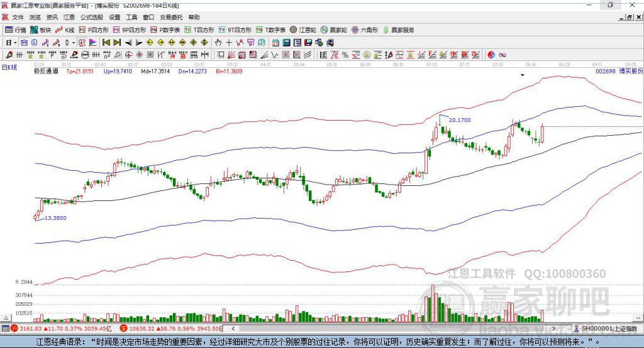Click the SH000001 上证指数 status entry
This screenshot has width=644, height=348.
click(607, 329)
